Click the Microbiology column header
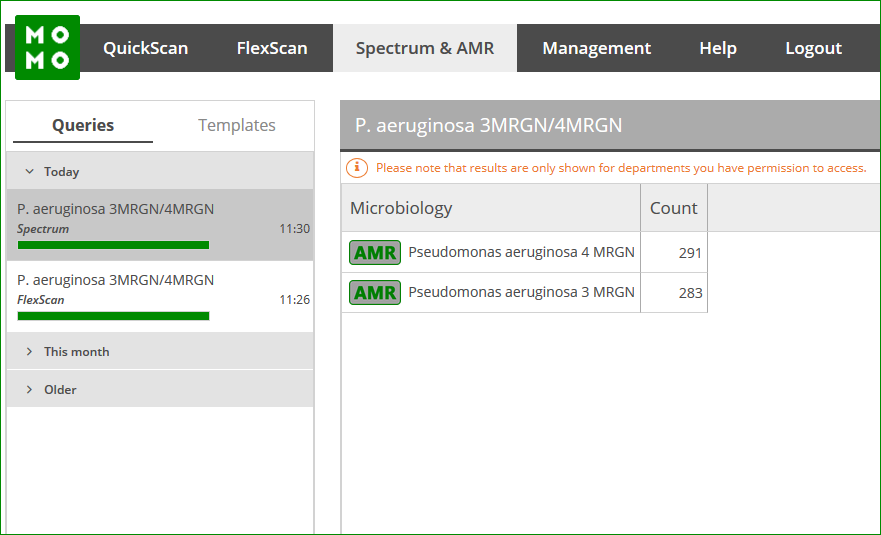The width and height of the screenshot is (881, 535). [x=491, y=208]
